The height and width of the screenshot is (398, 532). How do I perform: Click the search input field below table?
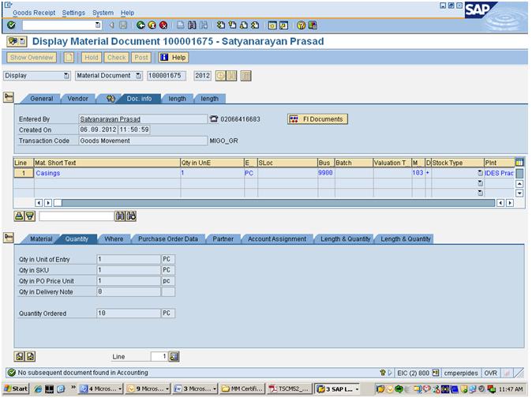[77, 216]
